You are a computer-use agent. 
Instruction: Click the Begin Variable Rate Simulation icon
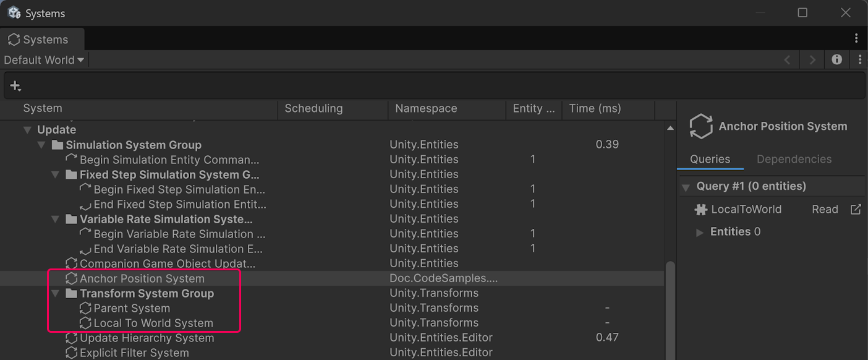tap(85, 234)
